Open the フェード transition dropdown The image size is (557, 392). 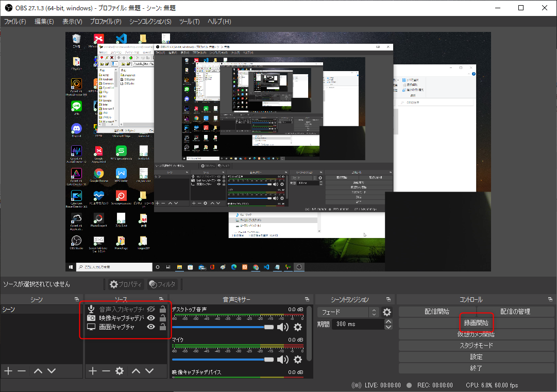(348, 312)
